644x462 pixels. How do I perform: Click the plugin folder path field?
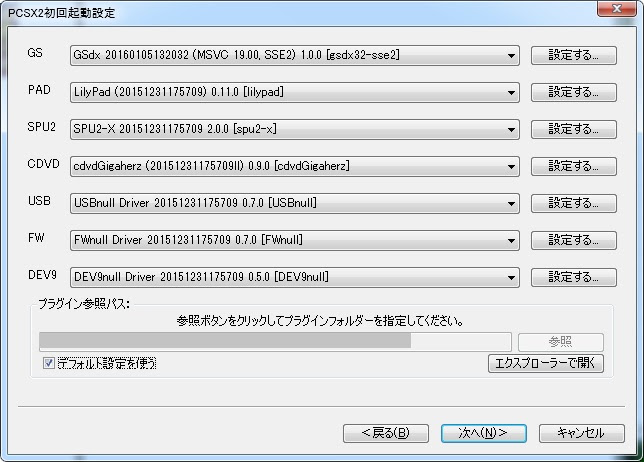tap(275, 341)
